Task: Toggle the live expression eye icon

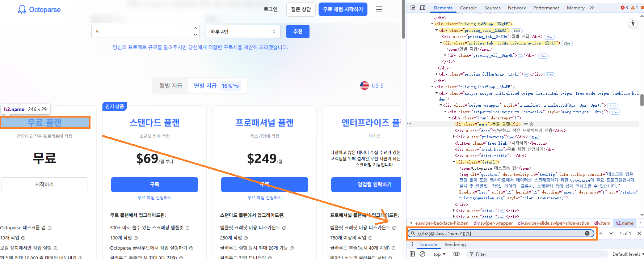Action: tap(456, 254)
